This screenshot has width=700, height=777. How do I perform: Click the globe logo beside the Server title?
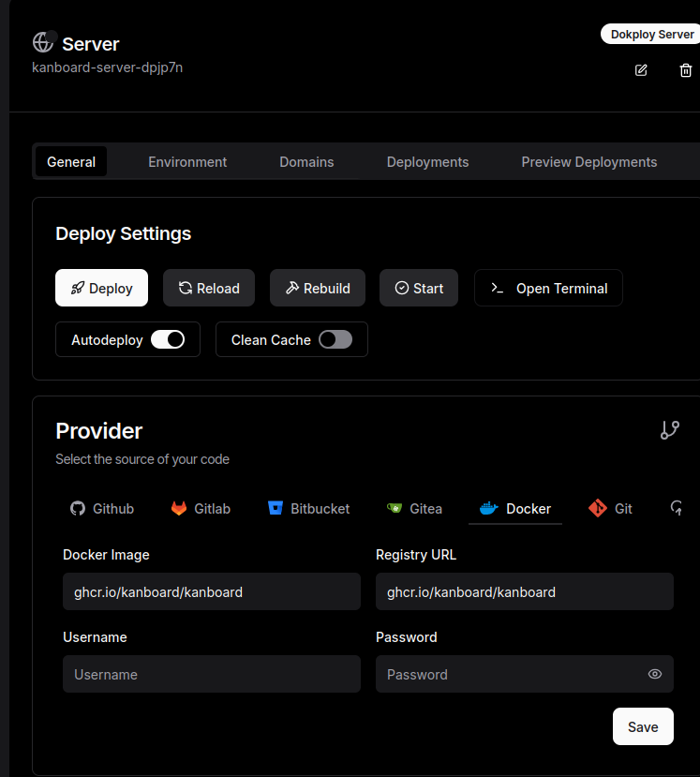click(x=43, y=42)
